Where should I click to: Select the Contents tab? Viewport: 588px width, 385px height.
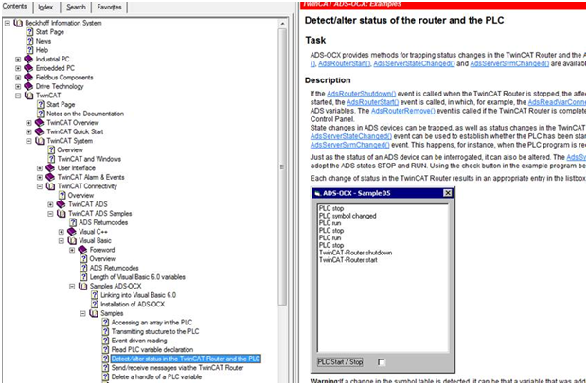click(14, 7)
